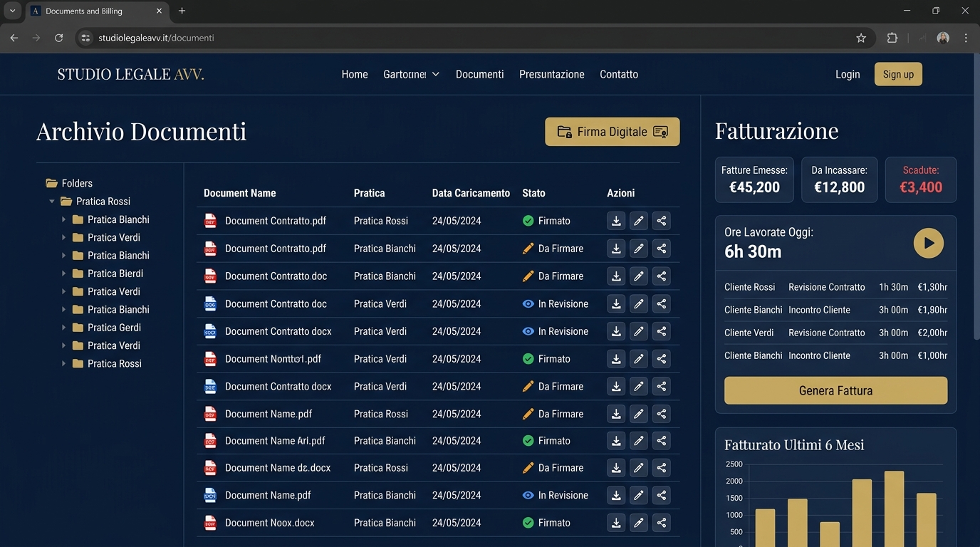Download Pratica Rossi's Document Contratto.pdf
The image size is (980, 547).
616,221
